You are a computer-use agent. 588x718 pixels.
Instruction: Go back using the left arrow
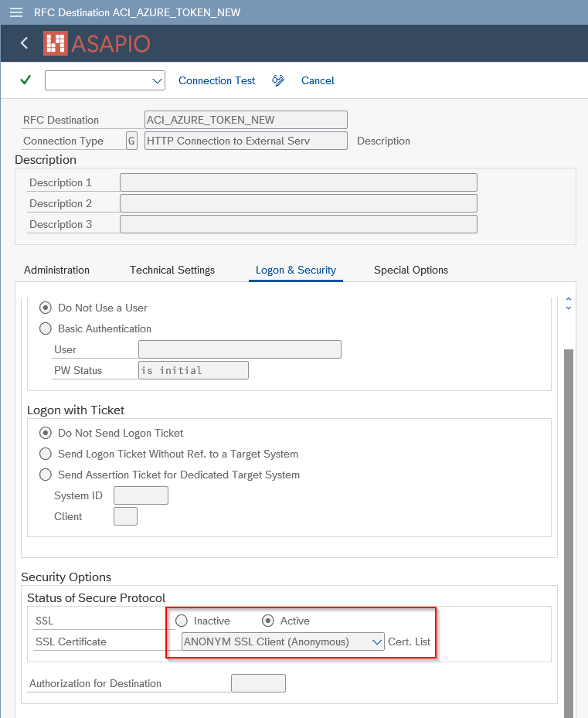click(24, 43)
